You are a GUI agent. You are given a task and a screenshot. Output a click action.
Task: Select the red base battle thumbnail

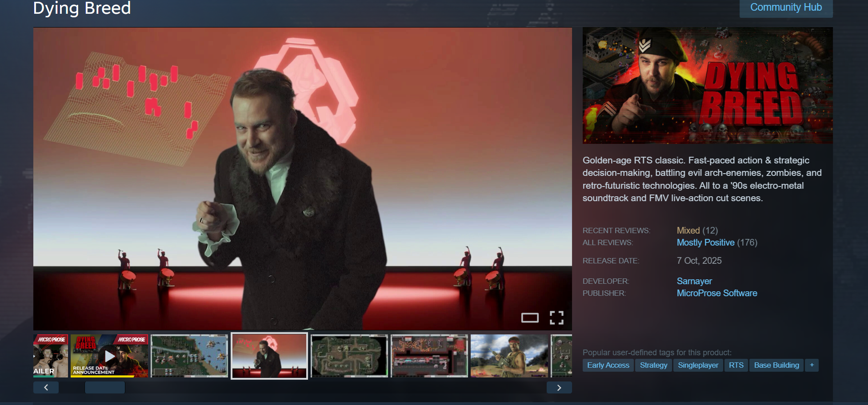[429, 356]
